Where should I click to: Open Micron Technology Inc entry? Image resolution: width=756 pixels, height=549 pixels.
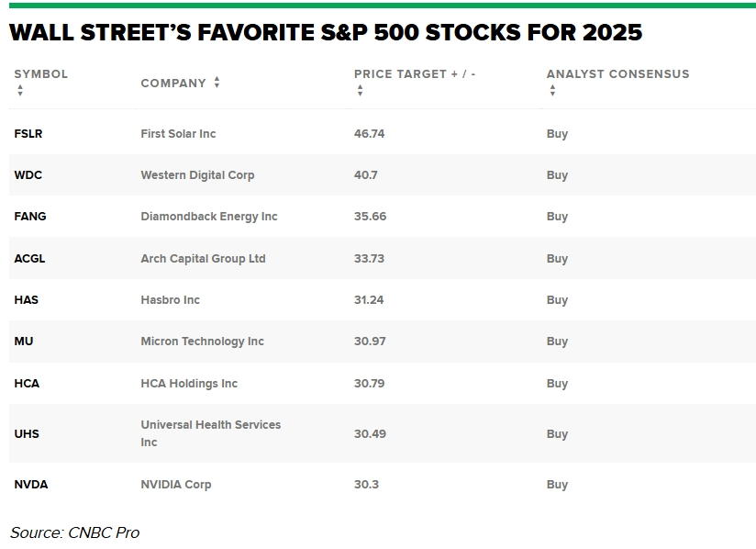point(202,342)
